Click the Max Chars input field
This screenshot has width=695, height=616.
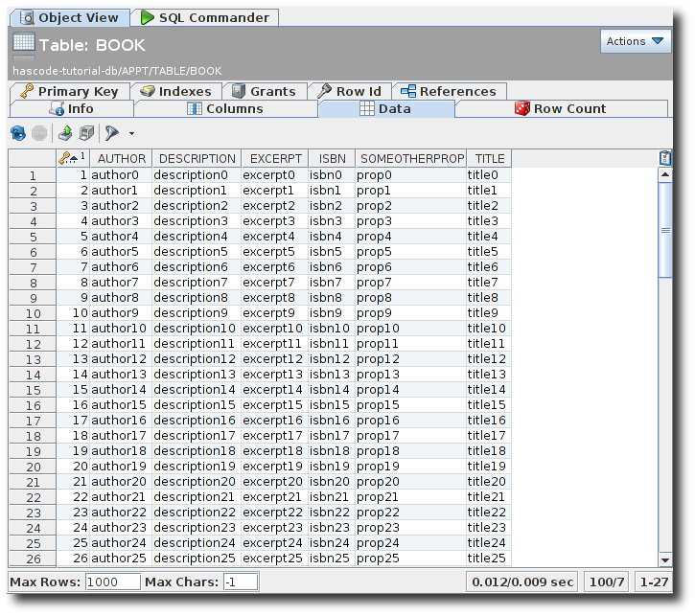(x=241, y=582)
